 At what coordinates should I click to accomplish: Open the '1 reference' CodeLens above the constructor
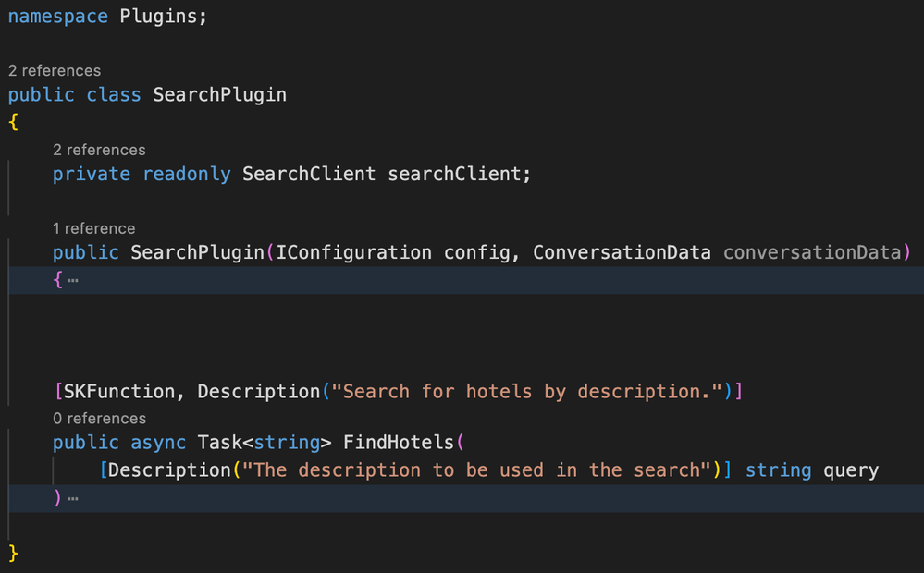[x=93, y=228]
